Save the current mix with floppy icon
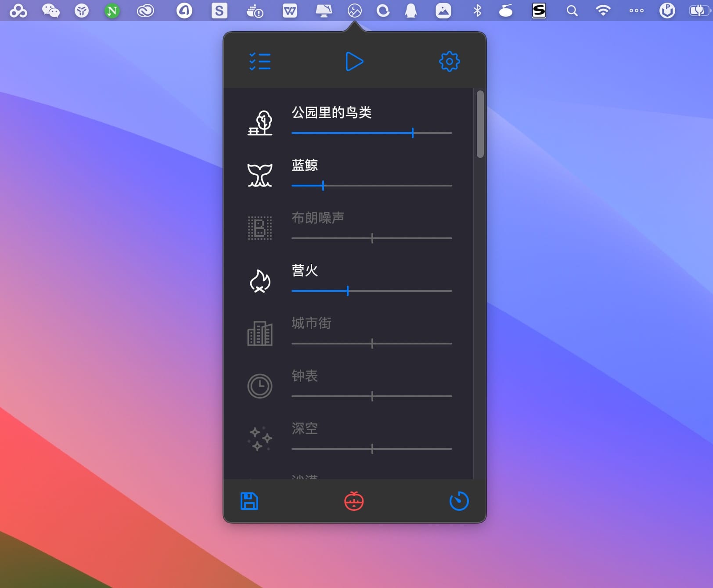The width and height of the screenshot is (713, 588). click(x=249, y=501)
